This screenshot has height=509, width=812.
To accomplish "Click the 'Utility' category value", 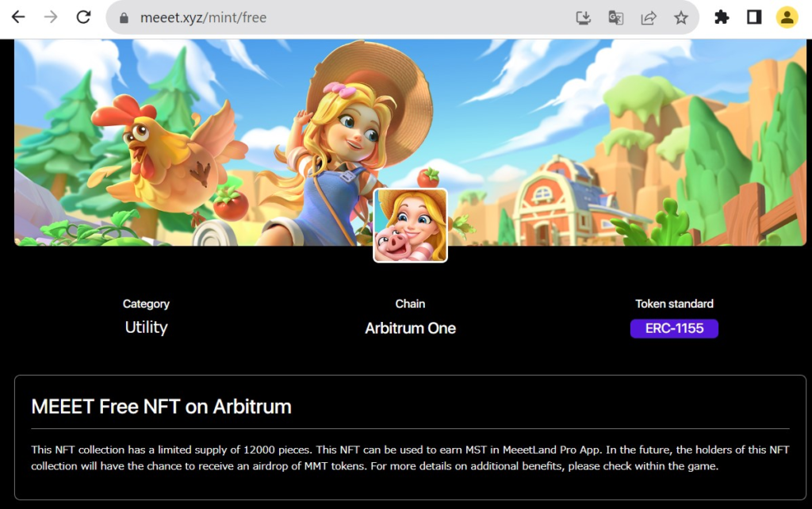I will click(x=146, y=327).
